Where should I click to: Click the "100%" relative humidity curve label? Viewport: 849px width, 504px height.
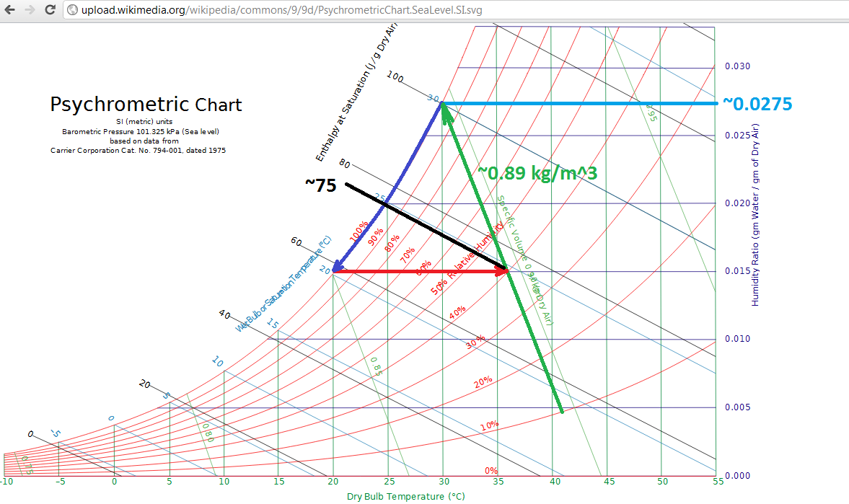click(359, 231)
